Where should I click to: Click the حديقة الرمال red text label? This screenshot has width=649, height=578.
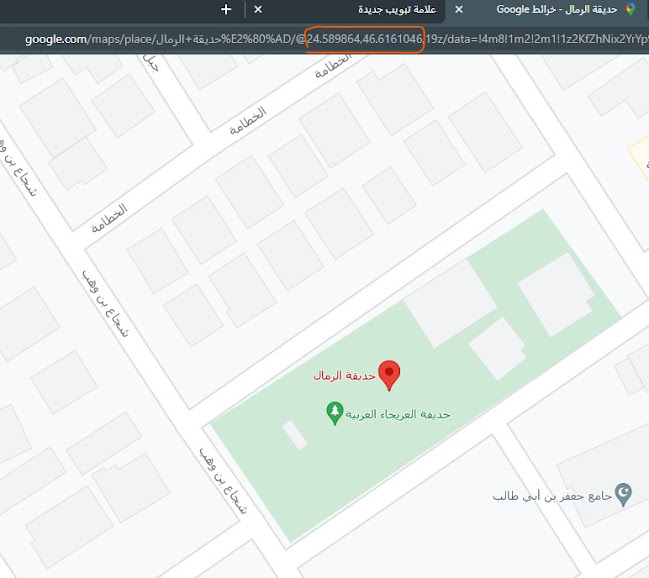click(344, 376)
